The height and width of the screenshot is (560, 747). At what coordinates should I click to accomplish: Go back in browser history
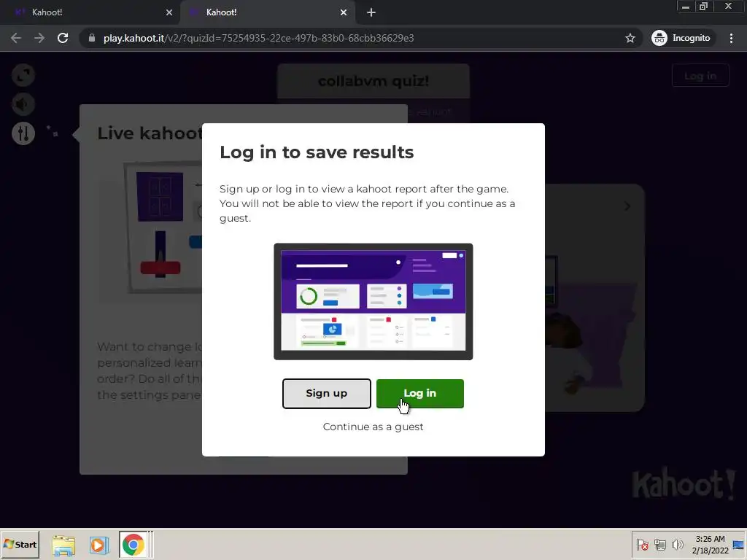click(x=16, y=38)
